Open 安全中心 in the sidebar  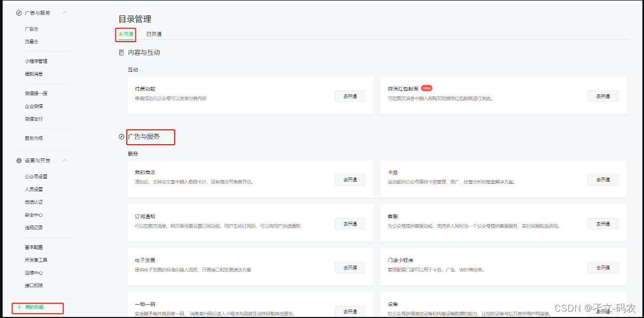34,215
